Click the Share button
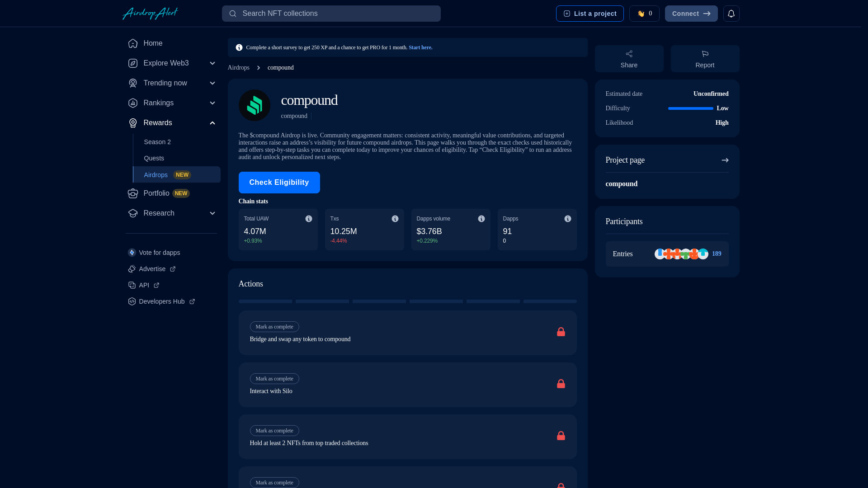The image size is (868, 488). (629, 59)
